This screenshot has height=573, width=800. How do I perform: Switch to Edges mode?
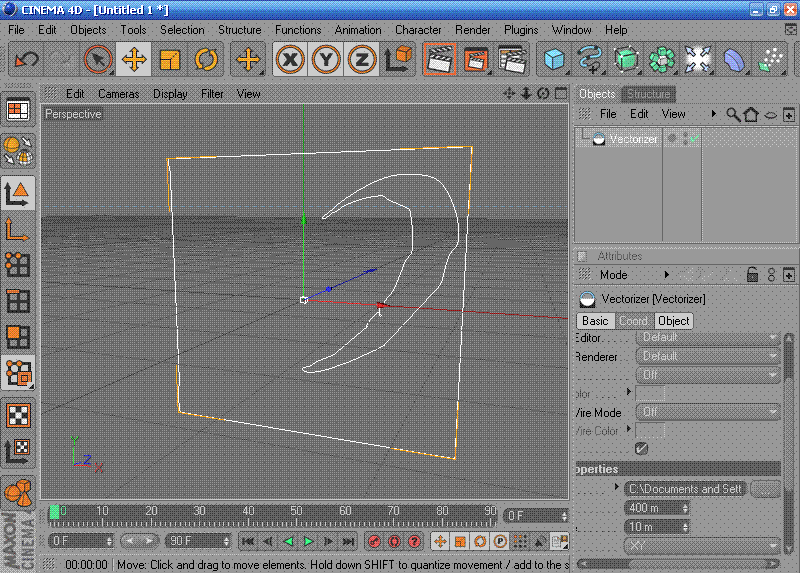(x=18, y=301)
